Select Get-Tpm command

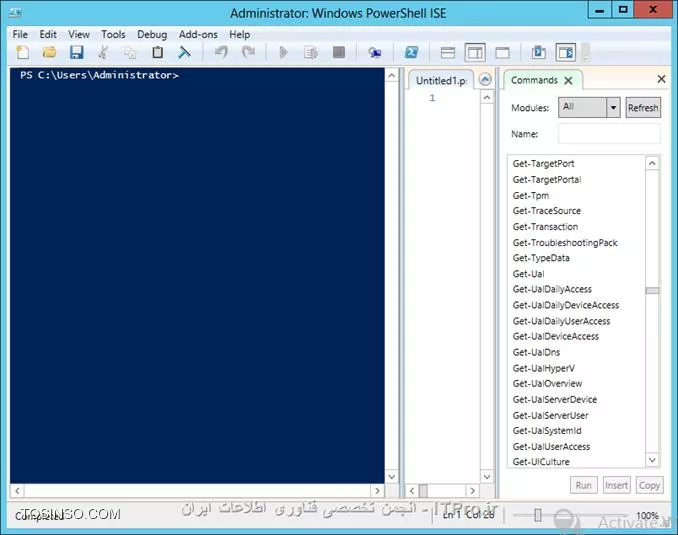[x=531, y=195]
